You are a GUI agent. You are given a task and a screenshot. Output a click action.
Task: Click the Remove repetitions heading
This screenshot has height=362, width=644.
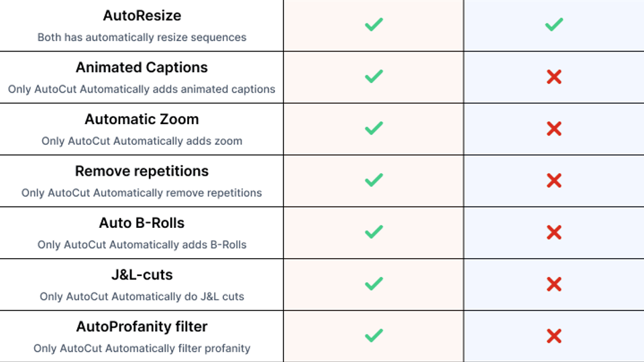tap(142, 171)
